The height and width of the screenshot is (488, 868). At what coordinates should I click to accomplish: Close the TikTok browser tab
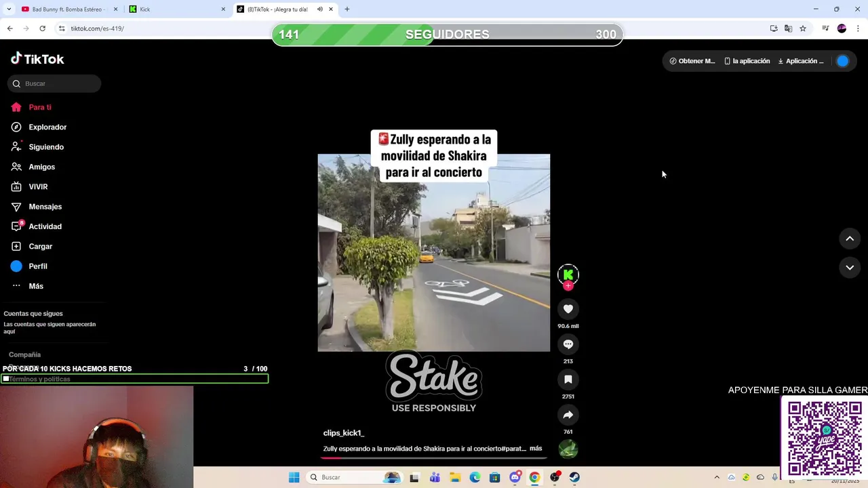click(x=331, y=9)
